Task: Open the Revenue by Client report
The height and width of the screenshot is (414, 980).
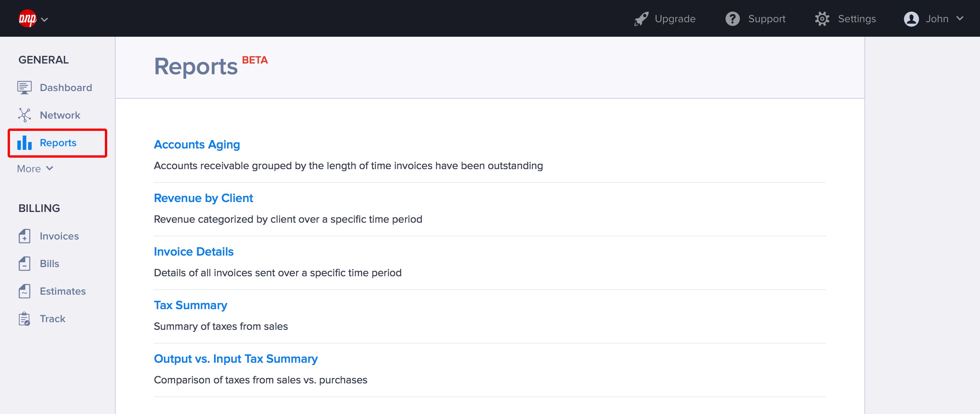Action: pos(203,198)
